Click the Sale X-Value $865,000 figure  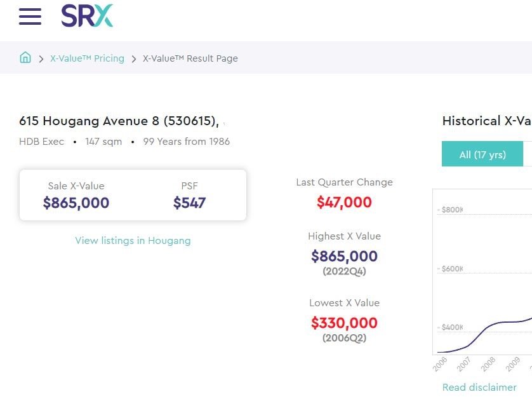coord(76,203)
